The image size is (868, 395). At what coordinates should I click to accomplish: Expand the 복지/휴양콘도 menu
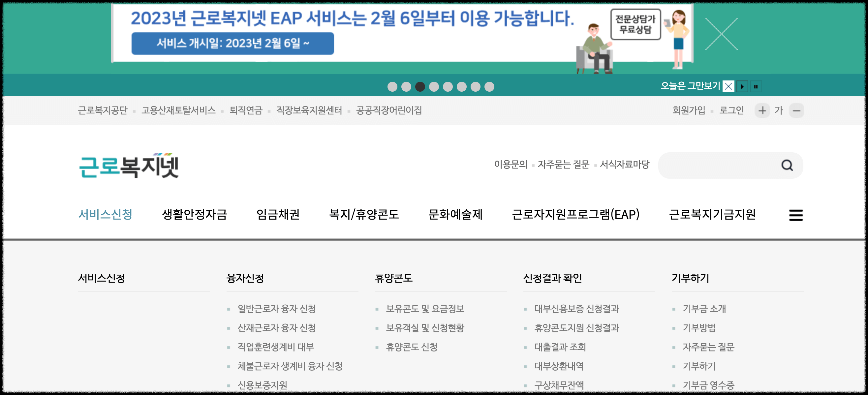click(364, 215)
